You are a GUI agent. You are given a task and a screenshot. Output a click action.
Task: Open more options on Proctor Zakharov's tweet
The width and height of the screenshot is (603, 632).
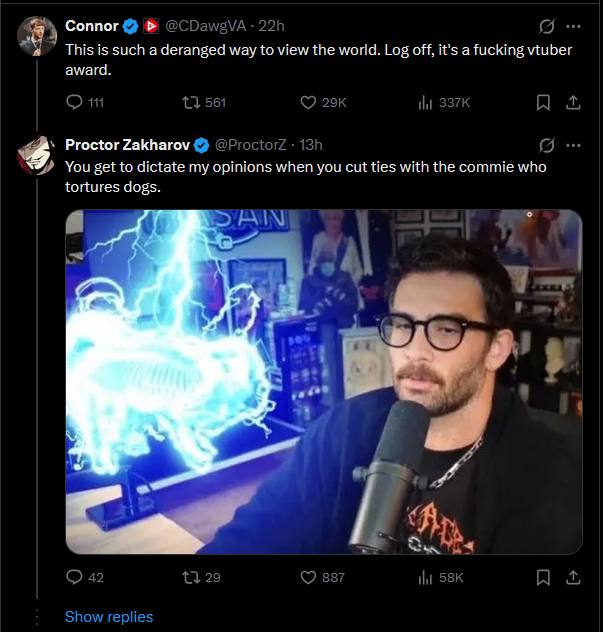[573, 146]
